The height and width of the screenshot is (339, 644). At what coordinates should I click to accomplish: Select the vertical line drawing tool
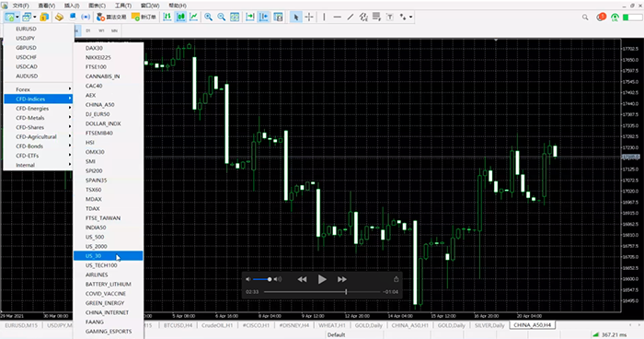[x=324, y=17]
